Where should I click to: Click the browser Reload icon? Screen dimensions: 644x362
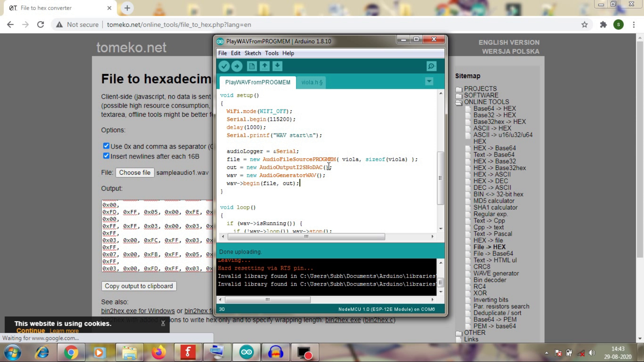(x=41, y=24)
